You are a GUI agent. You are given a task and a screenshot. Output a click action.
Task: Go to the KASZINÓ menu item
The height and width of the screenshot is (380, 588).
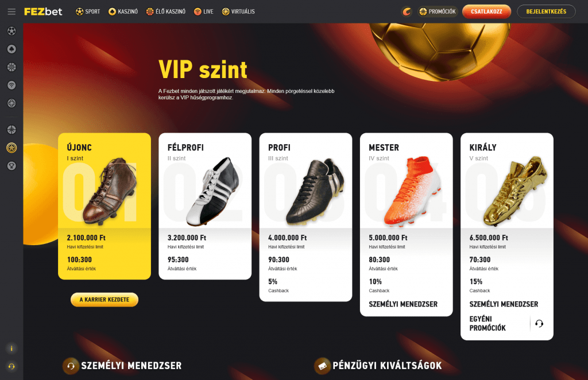(123, 11)
